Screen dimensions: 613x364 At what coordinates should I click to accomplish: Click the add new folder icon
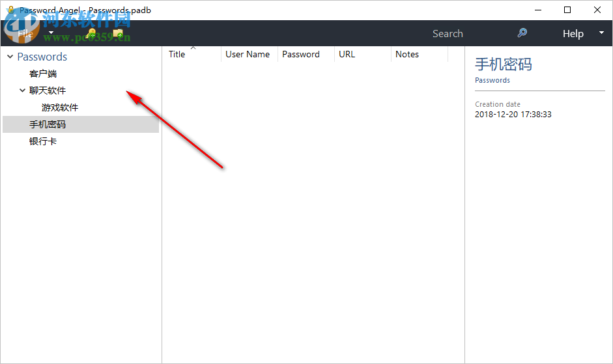[x=118, y=34]
